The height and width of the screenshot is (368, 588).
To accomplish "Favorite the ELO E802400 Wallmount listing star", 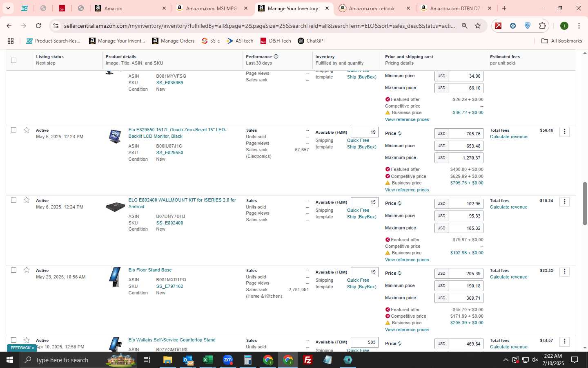I will click(x=27, y=200).
